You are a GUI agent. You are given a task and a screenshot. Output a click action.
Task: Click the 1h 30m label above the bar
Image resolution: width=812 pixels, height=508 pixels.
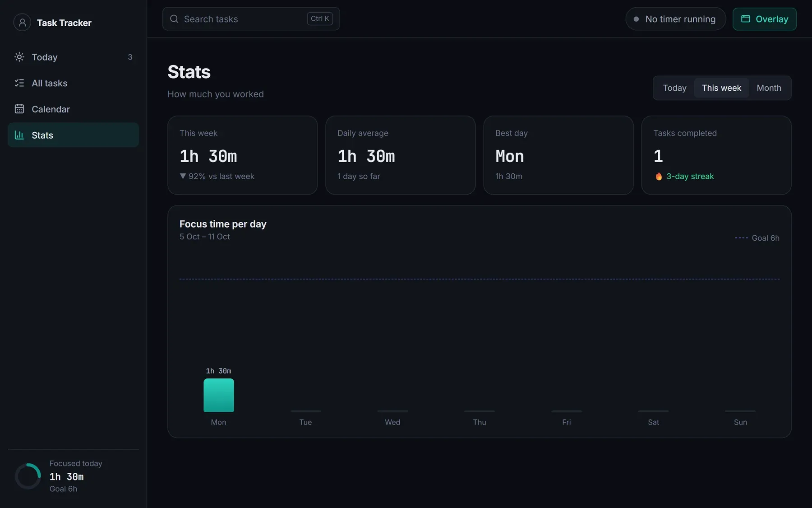coord(218,371)
